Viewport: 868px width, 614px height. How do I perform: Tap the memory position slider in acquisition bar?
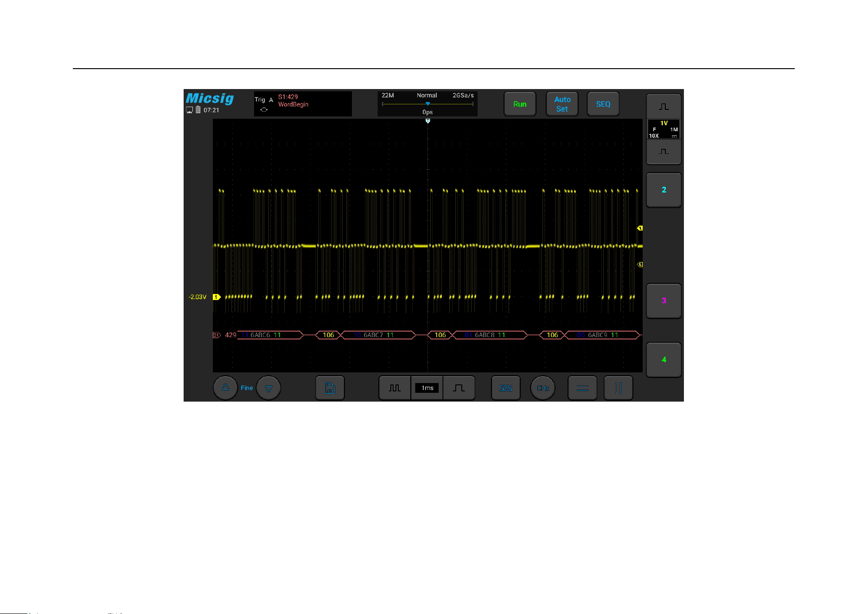point(428,104)
